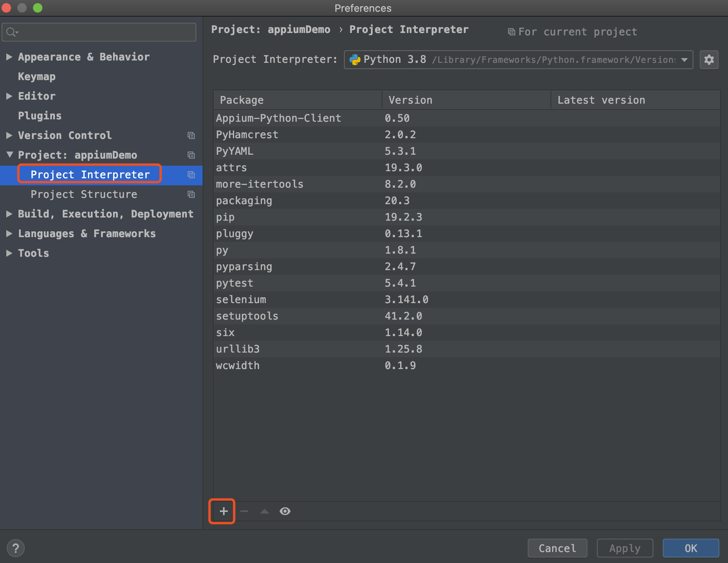728x563 pixels.
Task: Expand Languages & Frameworks section
Action: pyautogui.click(x=9, y=234)
